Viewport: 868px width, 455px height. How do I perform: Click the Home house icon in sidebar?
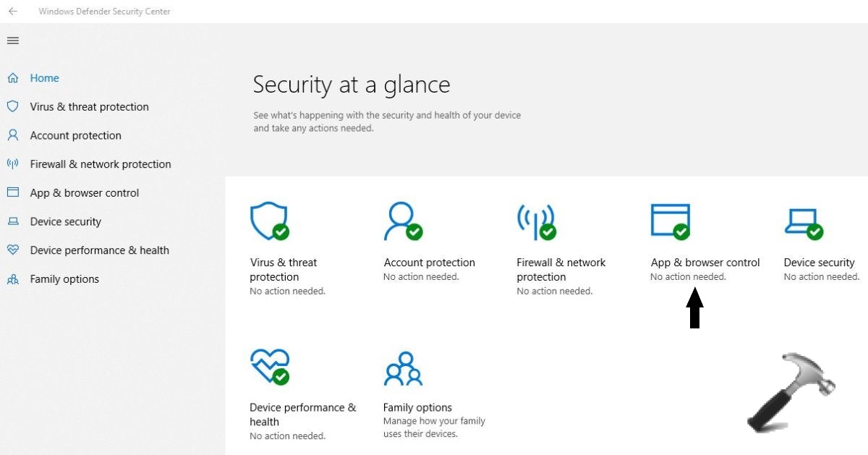point(12,77)
